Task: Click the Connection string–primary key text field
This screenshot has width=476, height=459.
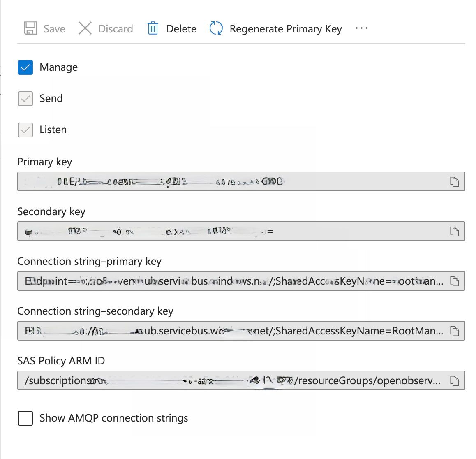Action: [230, 281]
